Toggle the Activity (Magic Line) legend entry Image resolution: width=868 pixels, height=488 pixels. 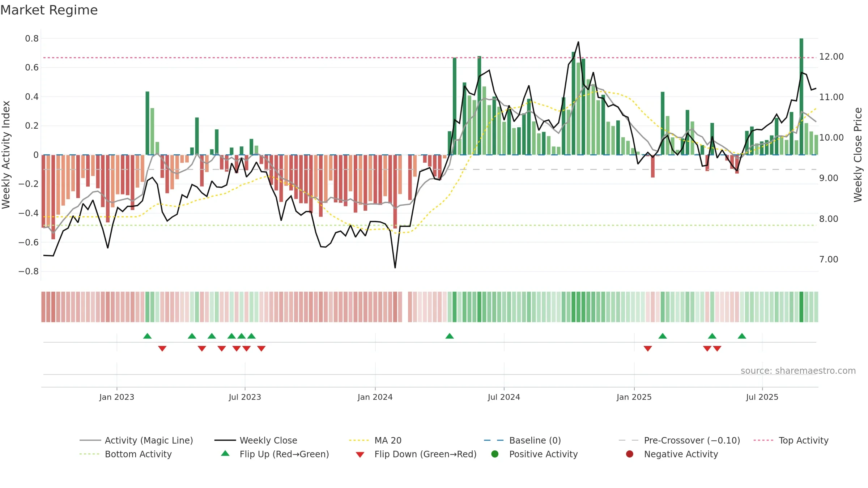(x=136, y=440)
